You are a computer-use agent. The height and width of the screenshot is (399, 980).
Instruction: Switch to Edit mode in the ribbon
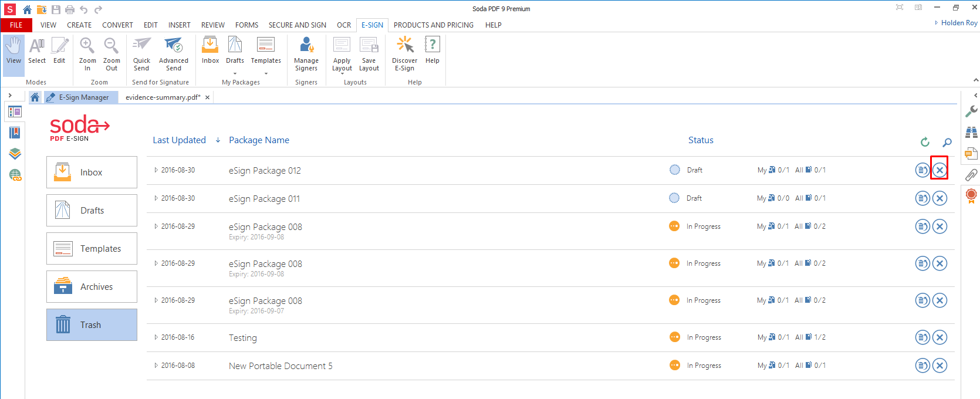[x=59, y=51]
